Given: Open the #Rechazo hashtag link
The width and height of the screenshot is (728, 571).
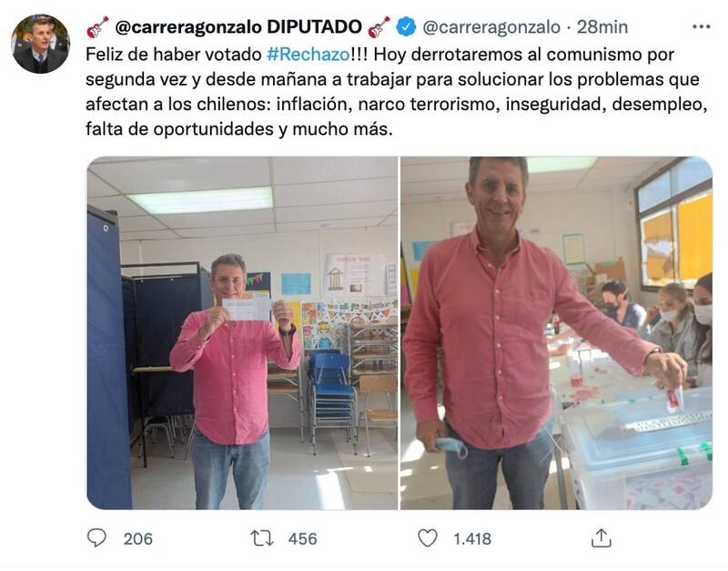Looking at the screenshot, I should click(x=308, y=55).
